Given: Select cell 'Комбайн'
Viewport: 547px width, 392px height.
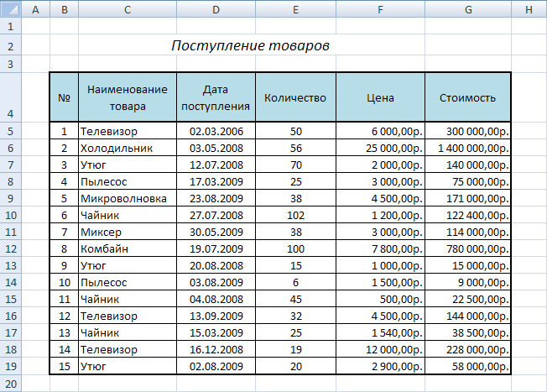Looking at the screenshot, I should 128,248.
